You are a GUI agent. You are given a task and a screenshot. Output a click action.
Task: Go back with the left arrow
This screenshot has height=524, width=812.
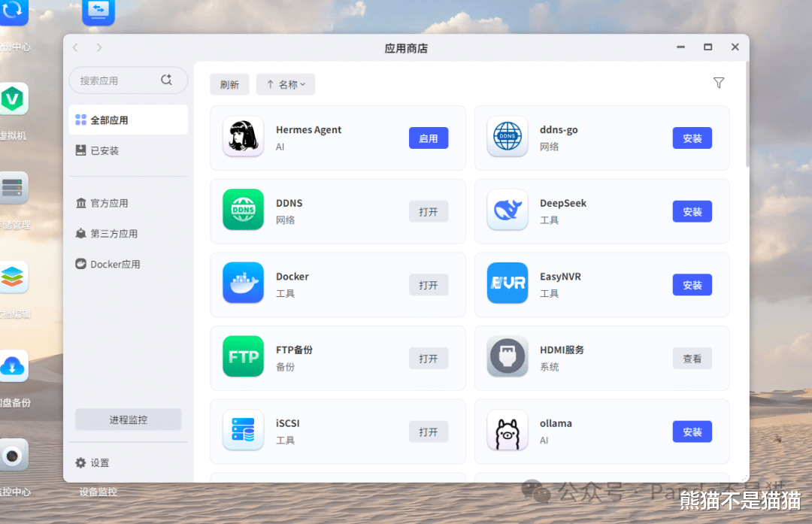[x=76, y=47]
